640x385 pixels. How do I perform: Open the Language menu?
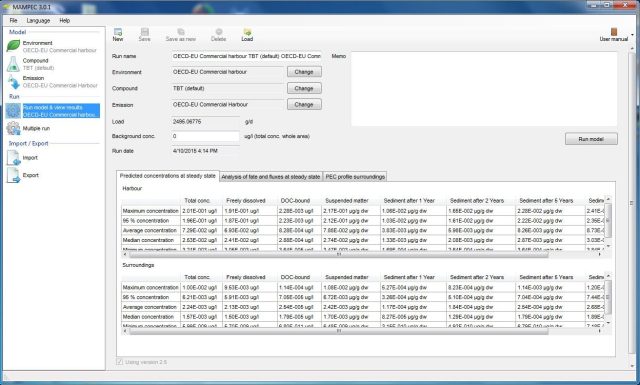point(38,20)
